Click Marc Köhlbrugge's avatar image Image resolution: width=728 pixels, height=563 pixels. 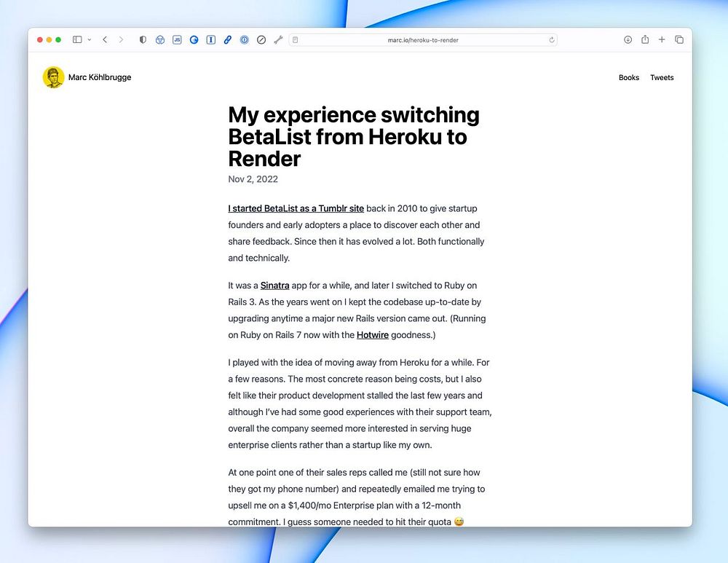(x=53, y=77)
